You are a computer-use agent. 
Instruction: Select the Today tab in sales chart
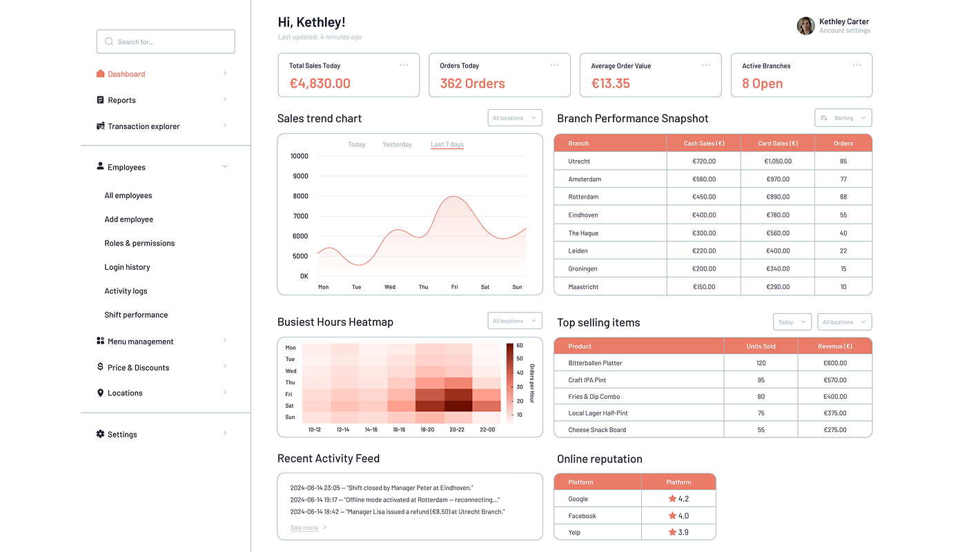tap(357, 145)
